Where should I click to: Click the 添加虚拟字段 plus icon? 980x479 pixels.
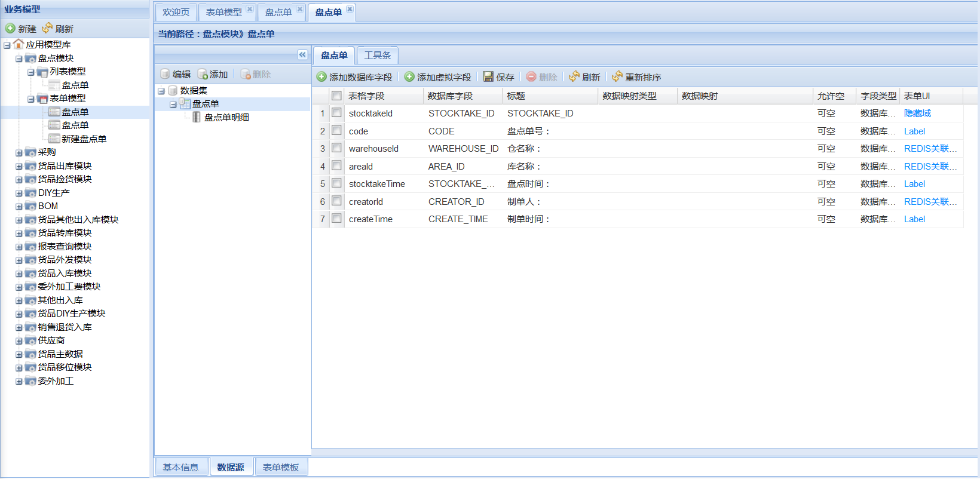(x=409, y=77)
